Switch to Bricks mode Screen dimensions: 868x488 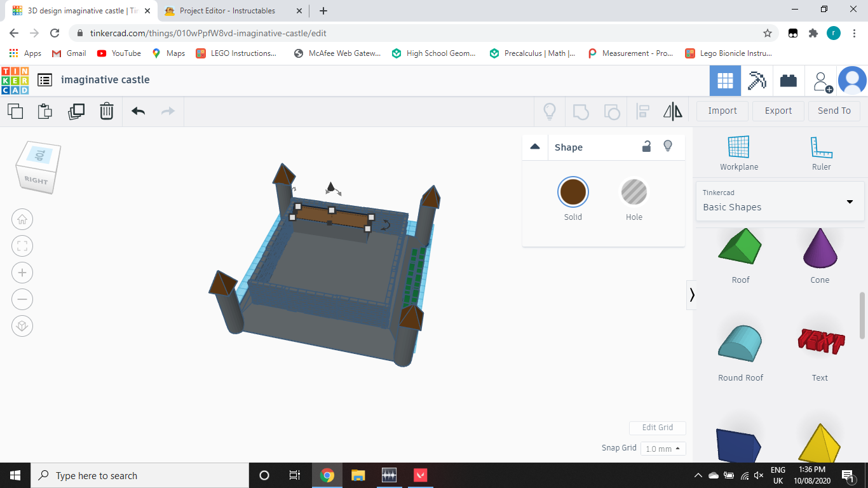789,81
